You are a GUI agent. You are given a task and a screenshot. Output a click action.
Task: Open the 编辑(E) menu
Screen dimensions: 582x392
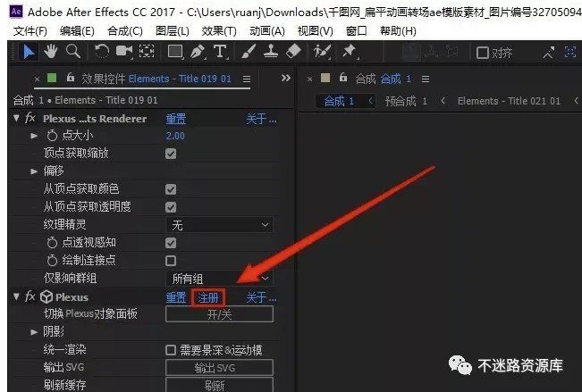pos(77,31)
